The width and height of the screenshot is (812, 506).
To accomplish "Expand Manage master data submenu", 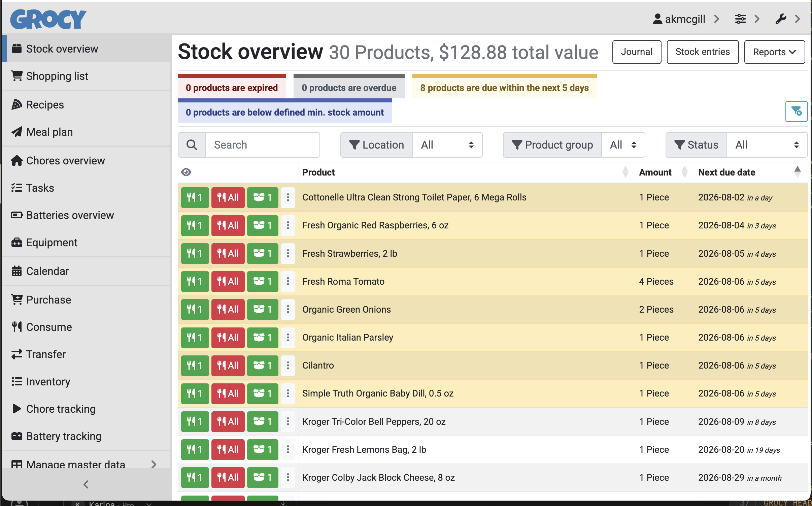I will (x=86, y=464).
